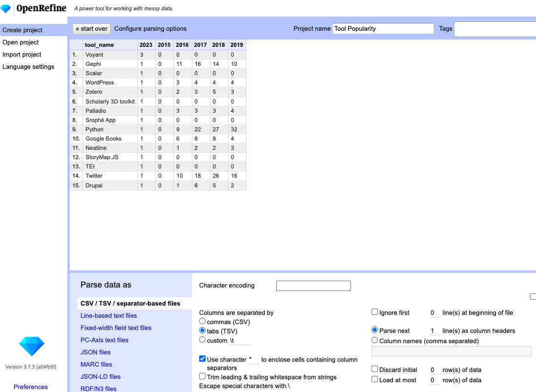Click the custom separator text field
Viewport: 536px width, 392px height.
pyautogui.click(x=240, y=341)
